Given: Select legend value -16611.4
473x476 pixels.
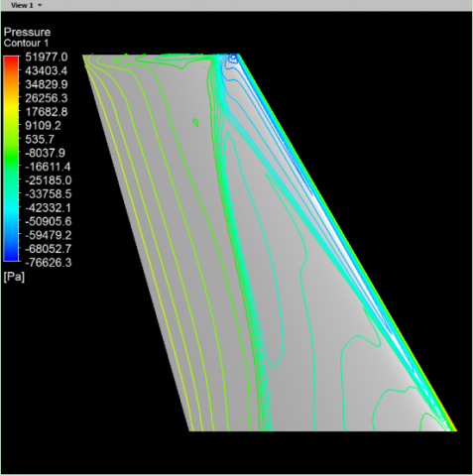Looking at the screenshot, I should [x=48, y=167].
